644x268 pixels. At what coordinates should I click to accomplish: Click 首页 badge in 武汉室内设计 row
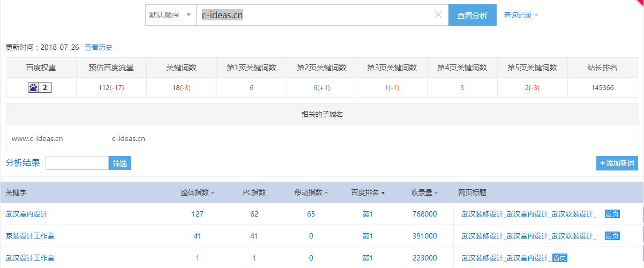click(x=612, y=214)
